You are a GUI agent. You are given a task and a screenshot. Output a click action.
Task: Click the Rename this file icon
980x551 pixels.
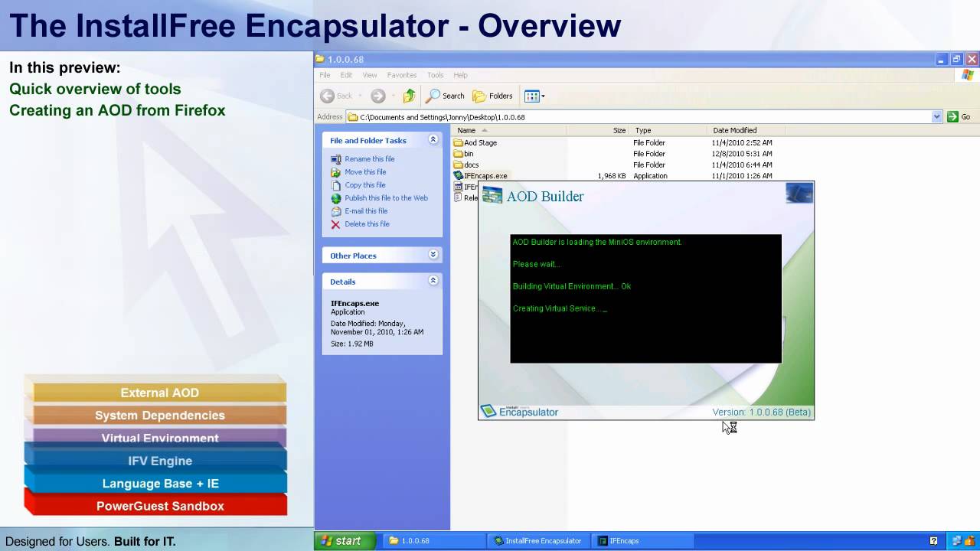click(x=335, y=159)
